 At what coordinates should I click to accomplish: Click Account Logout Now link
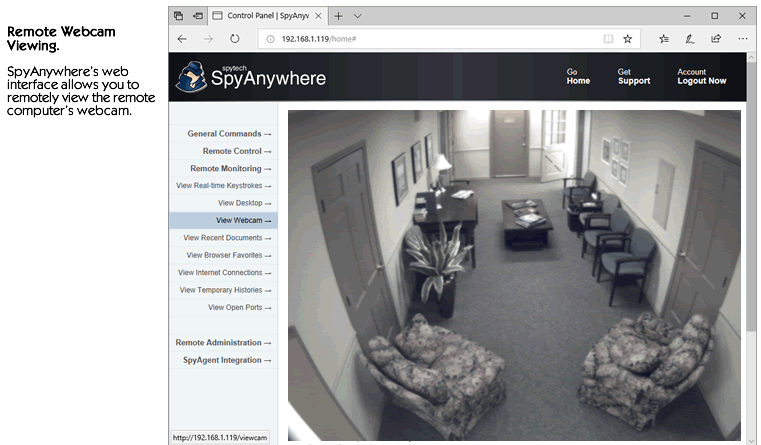pos(702,77)
